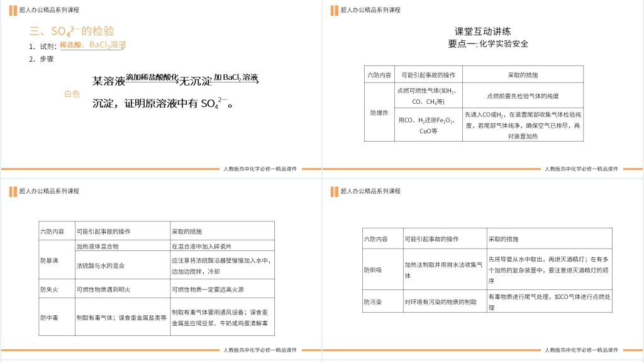Click the orange logo icon on the 课堂互动讲练 slide

pos(334,10)
